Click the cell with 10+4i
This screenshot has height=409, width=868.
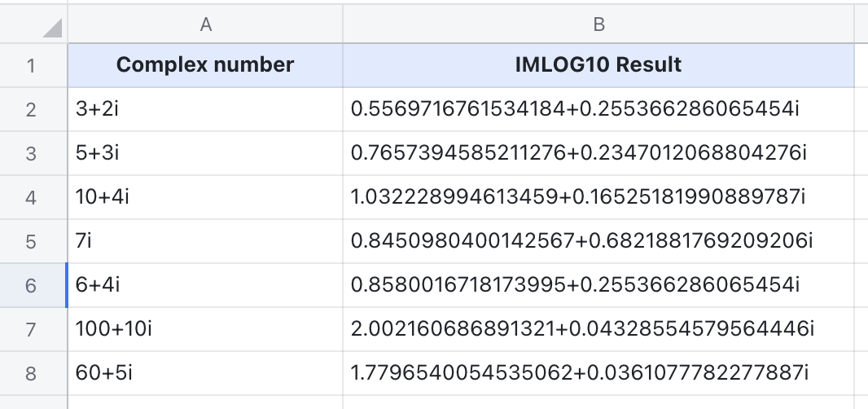click(205, 197)
